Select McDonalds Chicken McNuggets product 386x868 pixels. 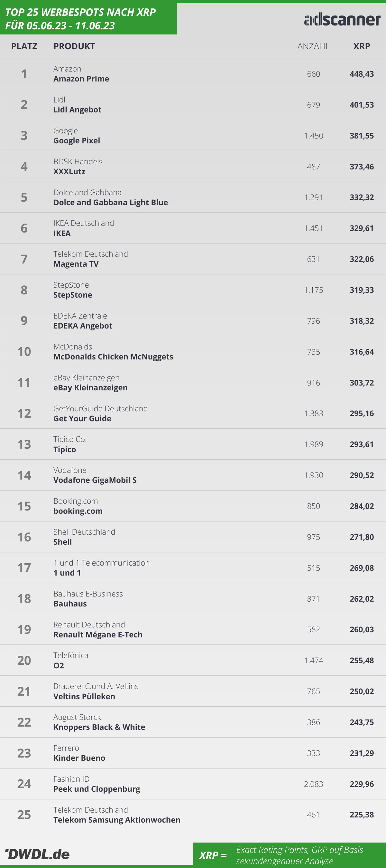[114, 357]
